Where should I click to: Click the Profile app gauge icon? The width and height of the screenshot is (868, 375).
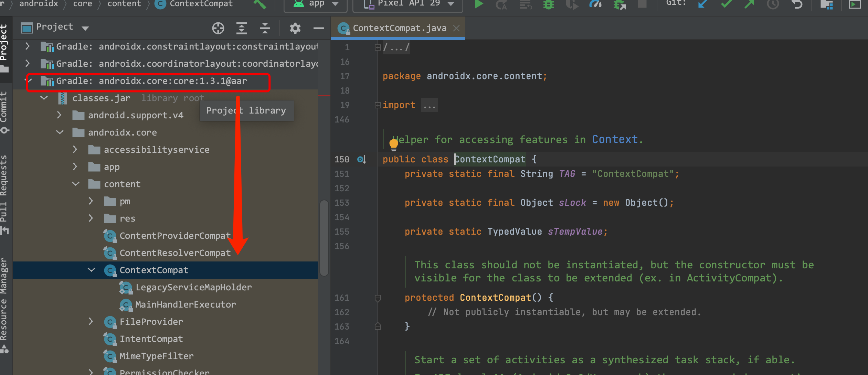point(595,4)
